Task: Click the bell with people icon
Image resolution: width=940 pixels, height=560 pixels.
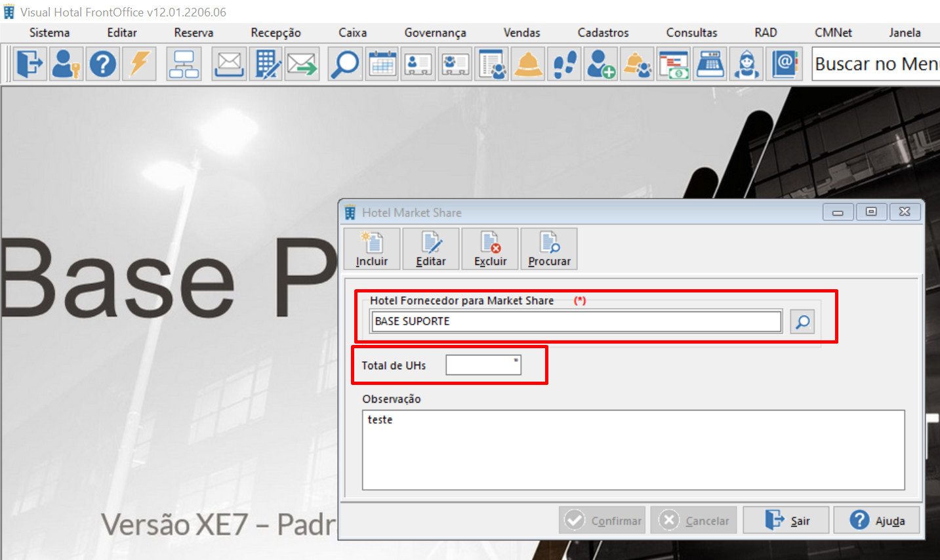Action: (638, 64)
